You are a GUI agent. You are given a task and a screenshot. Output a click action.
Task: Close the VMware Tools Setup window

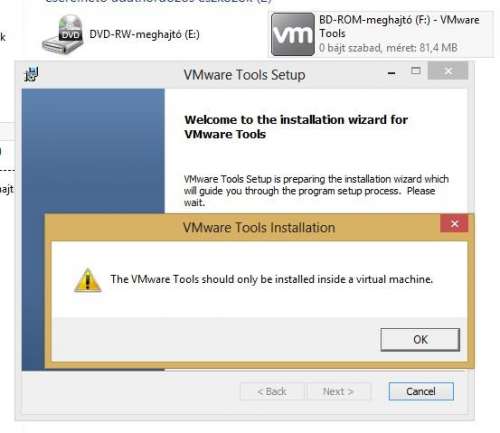[x=448, y=71]
